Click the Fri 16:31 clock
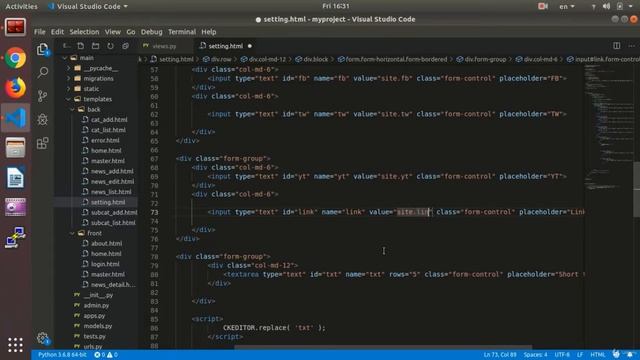This screenshot has height=360, width=640. coord(336,6)
